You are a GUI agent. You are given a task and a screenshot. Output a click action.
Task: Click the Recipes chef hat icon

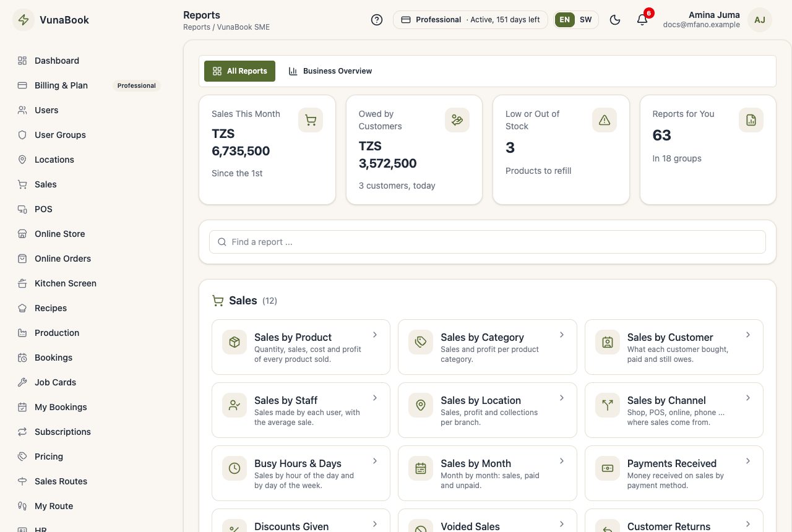(x=22, y=308)
